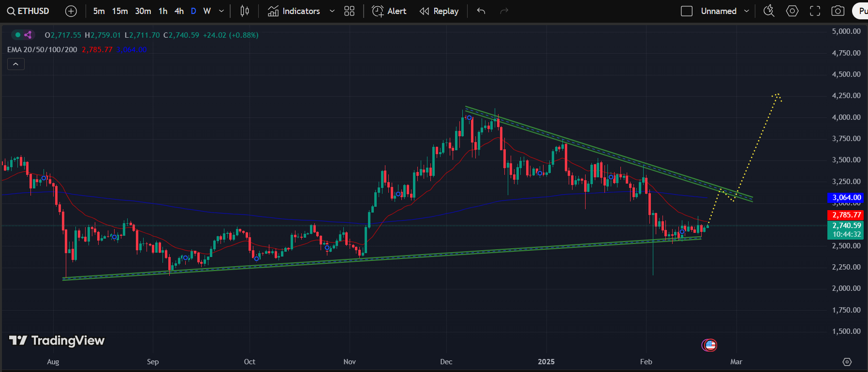
Task: Take a chart snapshot with camera icon
Action: pyautogui.click(x=838, y=11)
